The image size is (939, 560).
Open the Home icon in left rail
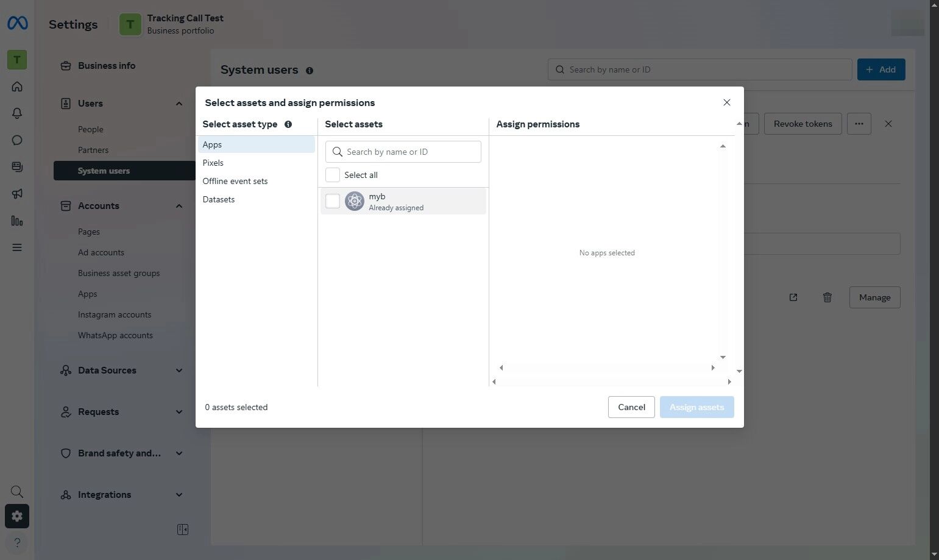pyautogui.click(x=17, y=87)
